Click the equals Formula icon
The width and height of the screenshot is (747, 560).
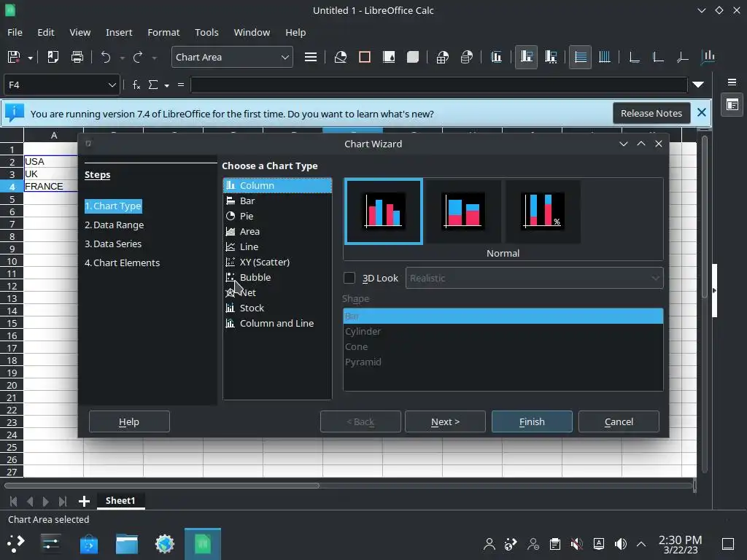181,85
